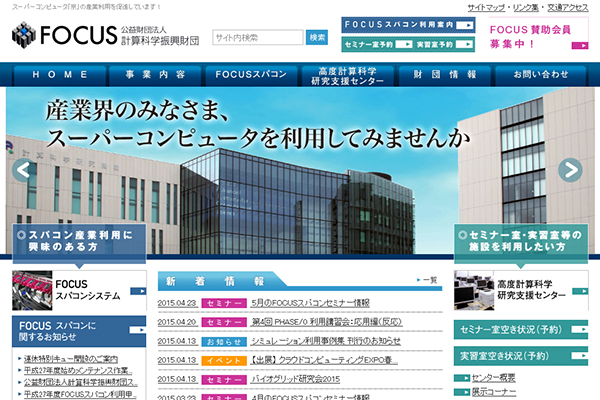Open the 事業内容 navigation tab

tap(155, 75)
